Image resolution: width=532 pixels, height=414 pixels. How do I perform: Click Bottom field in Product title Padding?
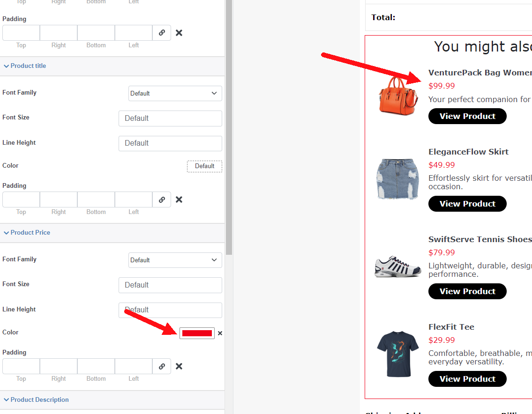tap(96, 200)
